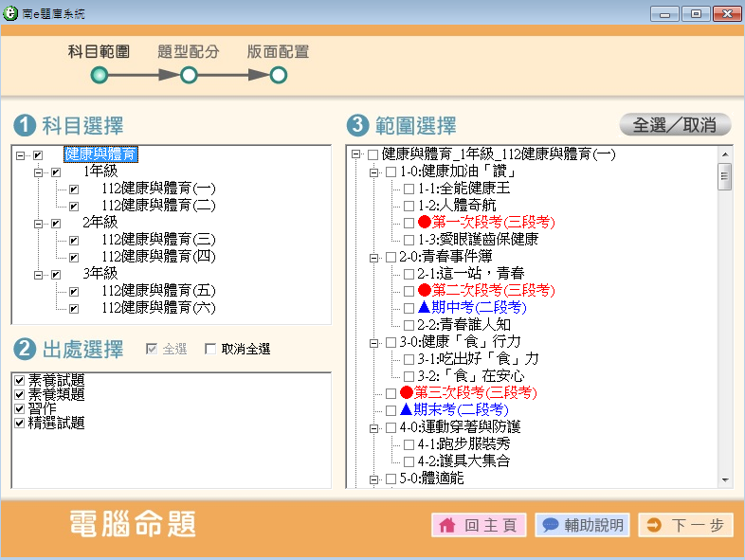Check the 1-1:全能健康王 checkbox
The image size is (745, 560).
pyautogui.click(x=409, y=189)
